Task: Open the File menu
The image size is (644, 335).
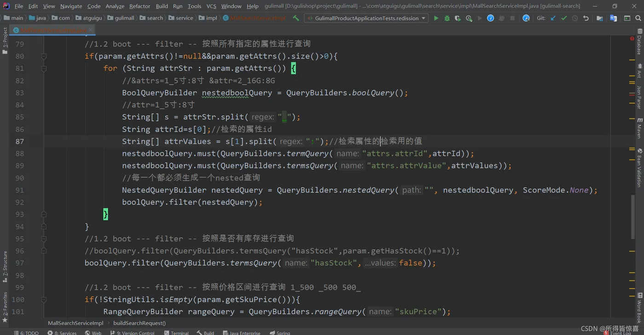Action: [19, 6]
